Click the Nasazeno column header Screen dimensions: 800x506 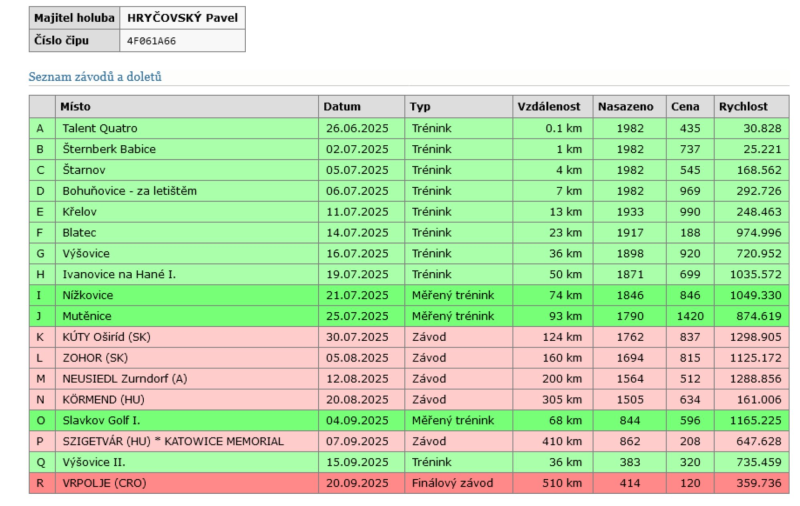(x=625, y=106)
